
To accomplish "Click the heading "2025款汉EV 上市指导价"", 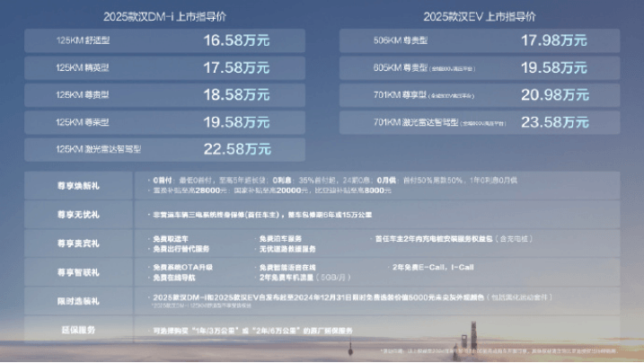I will [480, 17].
